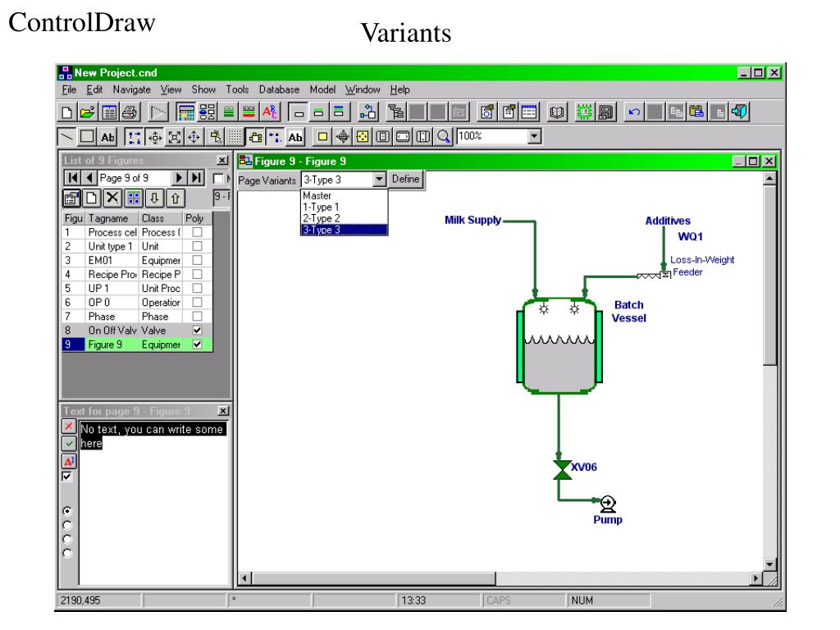Open the Navigate menu
840x630 pixels.
point(132,89)
